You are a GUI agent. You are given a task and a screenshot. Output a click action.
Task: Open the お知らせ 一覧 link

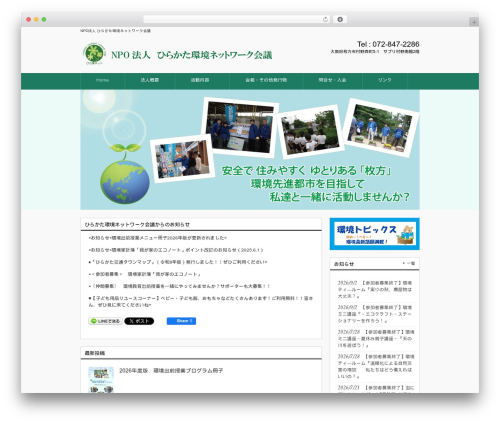(x=409, y=263)
